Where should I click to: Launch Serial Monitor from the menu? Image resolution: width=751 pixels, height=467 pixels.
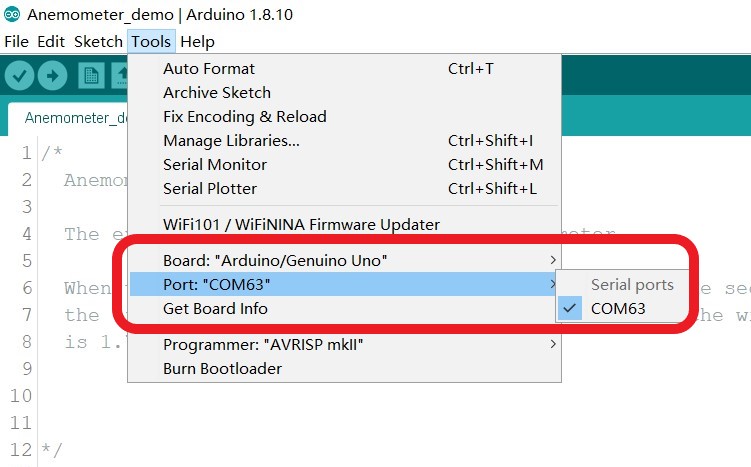tap(344, 164)
